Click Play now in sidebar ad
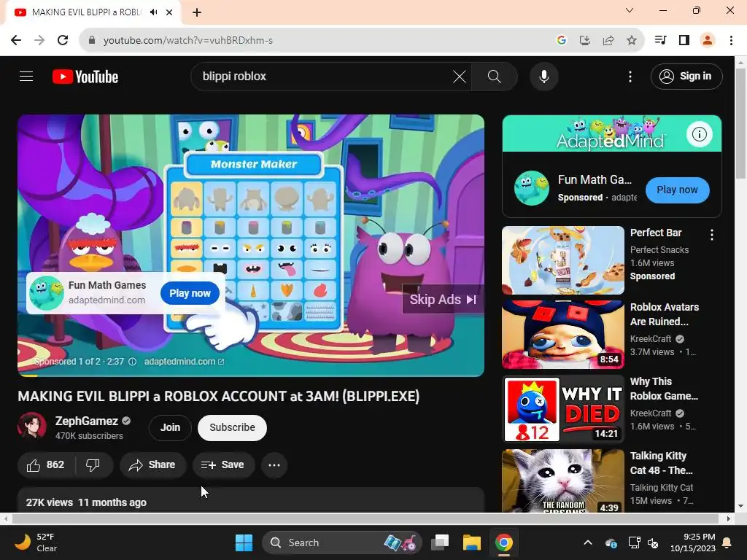747x560 pixels. 677,190
